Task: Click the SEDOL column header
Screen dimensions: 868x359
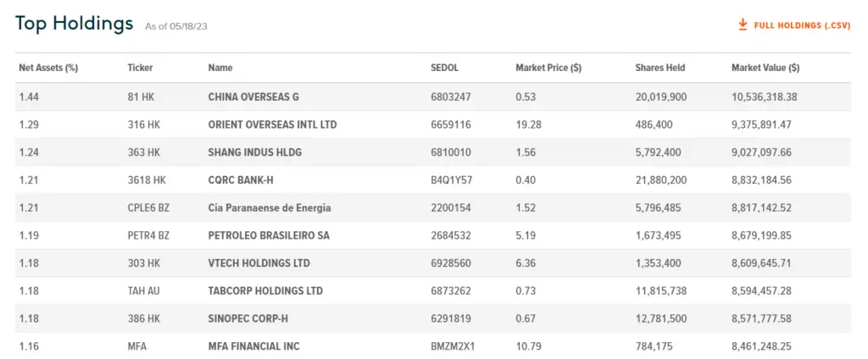Action: (445, 68)
